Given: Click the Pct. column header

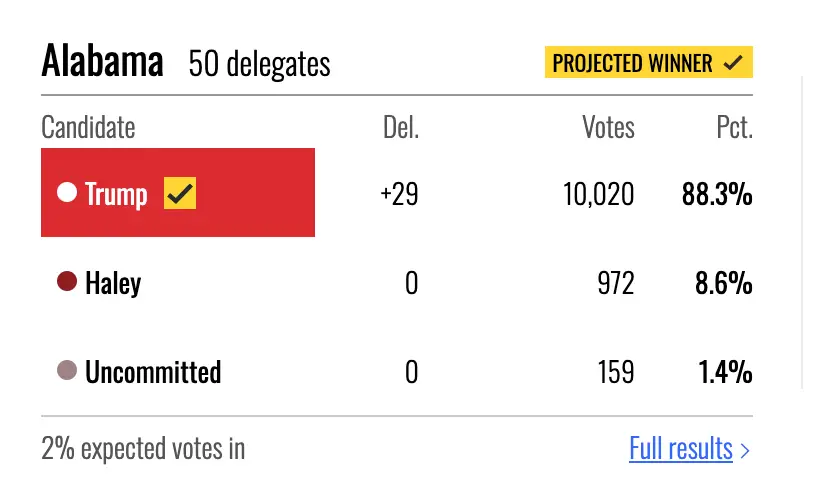Looking at the screenshot, I should coord(734,127).
